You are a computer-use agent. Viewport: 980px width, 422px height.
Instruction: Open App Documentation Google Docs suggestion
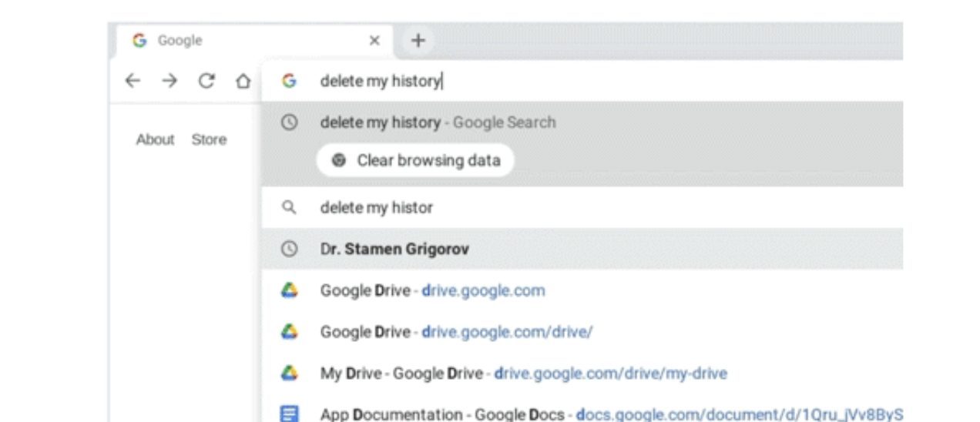pos(609,414)
